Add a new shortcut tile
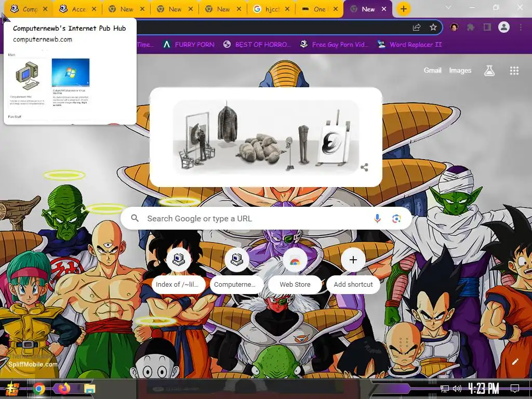The height and width of the screenshot is (399, 532). (353, 271)
